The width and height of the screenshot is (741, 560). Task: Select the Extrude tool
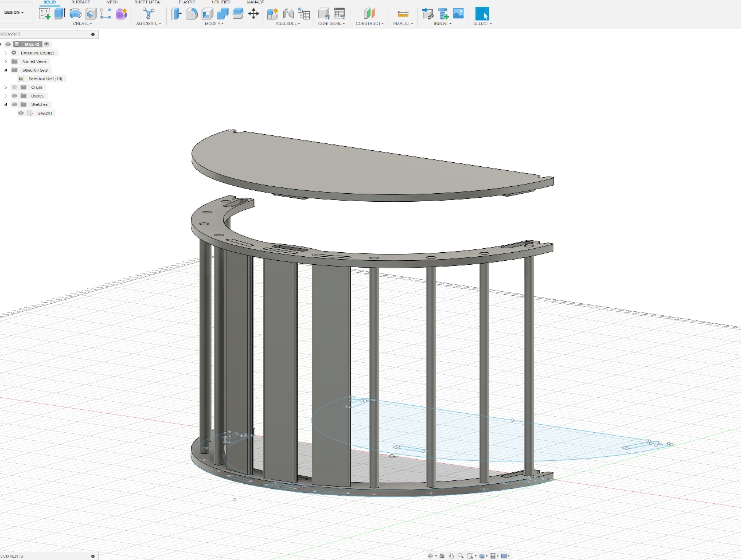[x=60, y=13]
